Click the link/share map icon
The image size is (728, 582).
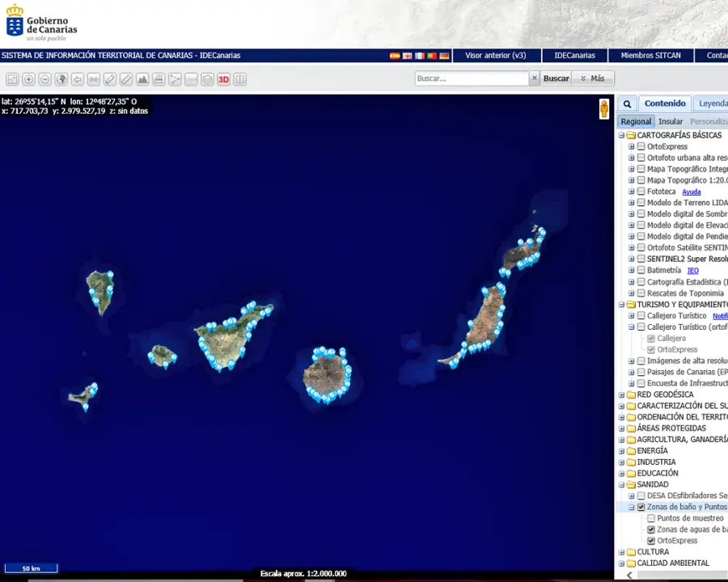[94, 79]
